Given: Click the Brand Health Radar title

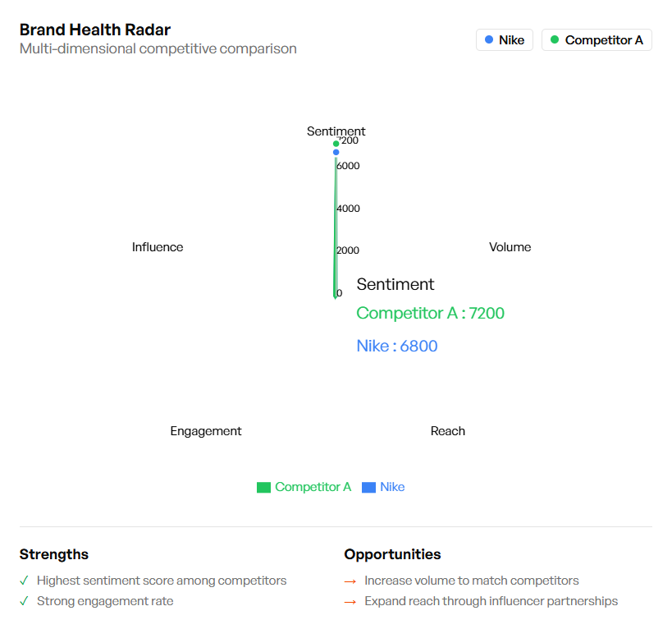Looking at the screenshot, I should point(95,30).
